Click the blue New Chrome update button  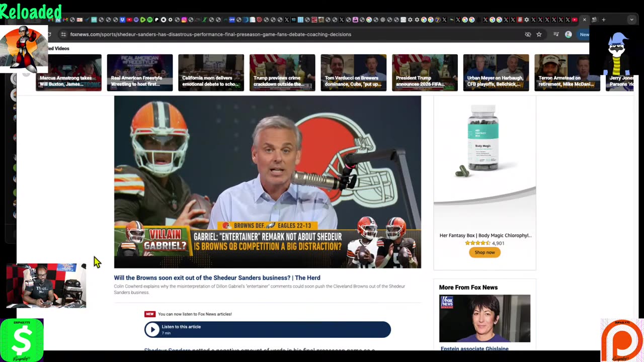(x=584, y=34)
